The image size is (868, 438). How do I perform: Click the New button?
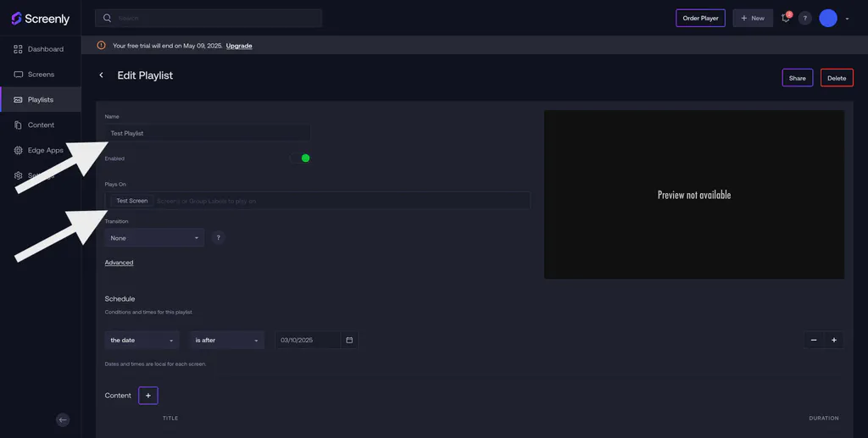pyautogui.click(x=753, y=18)
